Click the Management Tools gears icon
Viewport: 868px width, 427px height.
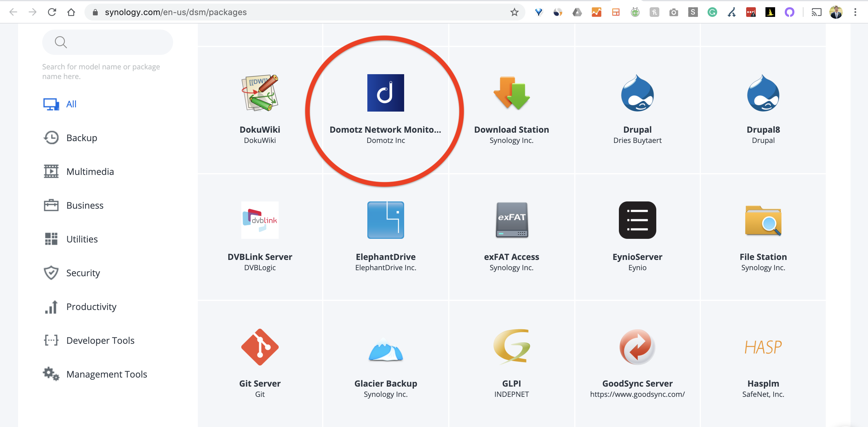click(51, 374)
